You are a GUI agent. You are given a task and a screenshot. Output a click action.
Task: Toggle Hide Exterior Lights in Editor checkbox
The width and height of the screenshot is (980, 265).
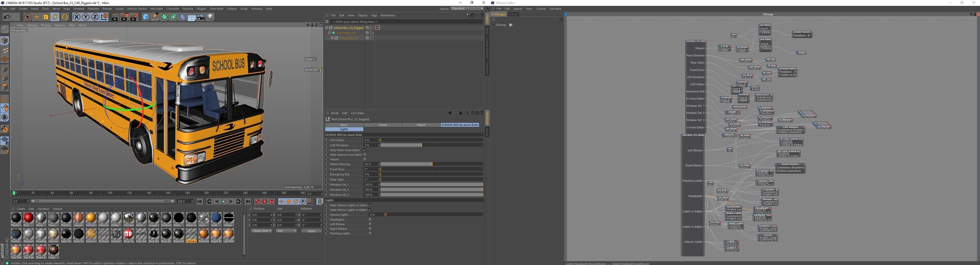tap(370, 205)
